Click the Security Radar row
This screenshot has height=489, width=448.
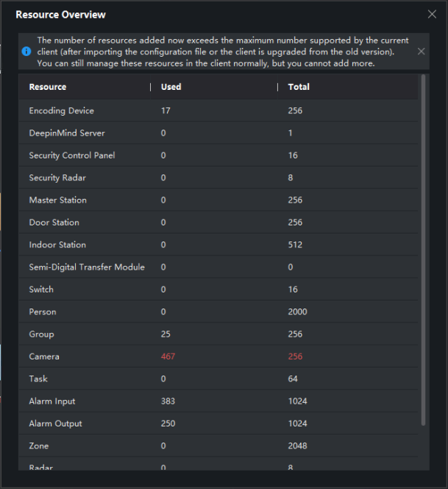coord(57,178)
